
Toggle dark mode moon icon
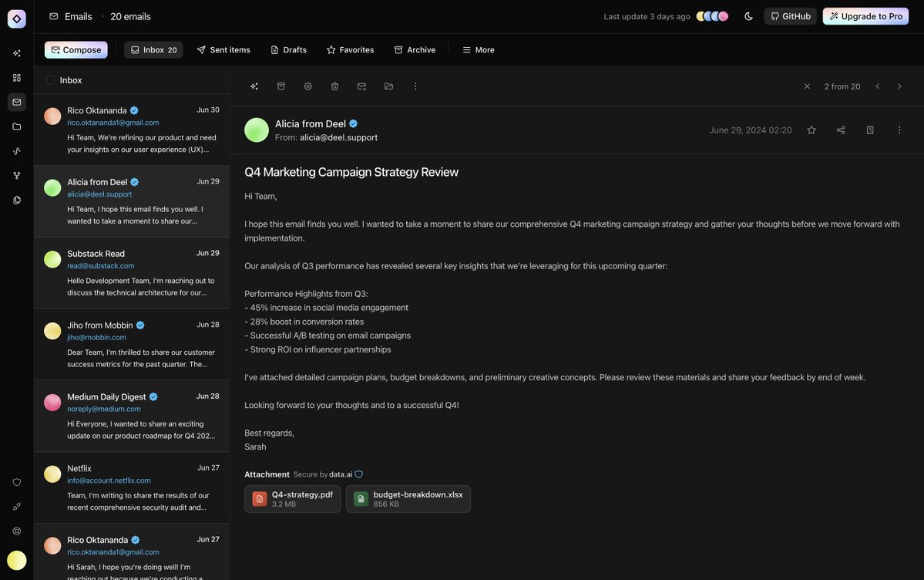748,16
